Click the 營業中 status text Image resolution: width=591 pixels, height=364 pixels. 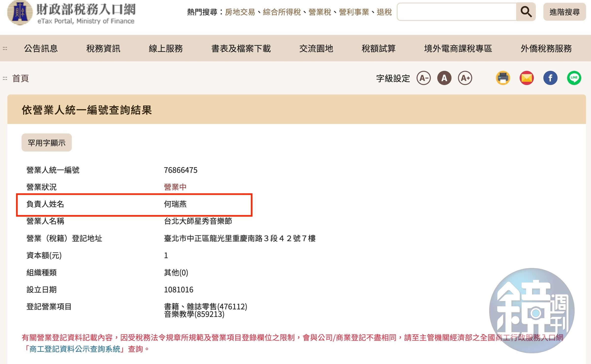(x=175, y=187)
